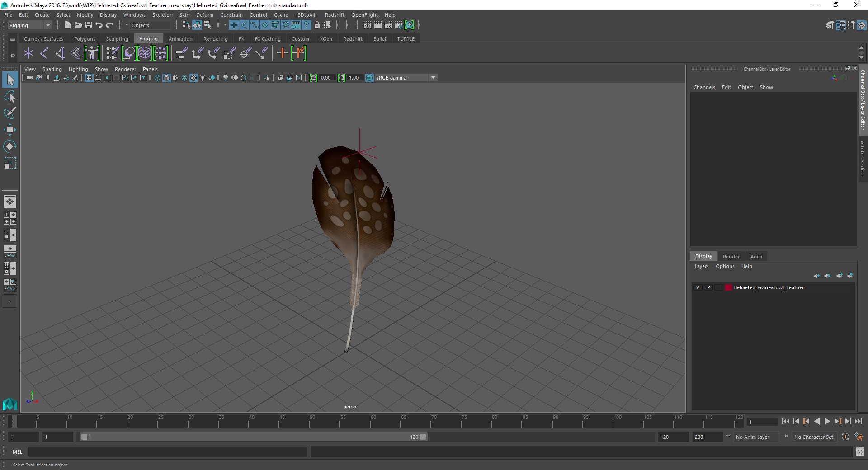Click the Create Lattice shelf icon
Image resolution: width=868 pixels, height=470 pixels.
point(144,53)
